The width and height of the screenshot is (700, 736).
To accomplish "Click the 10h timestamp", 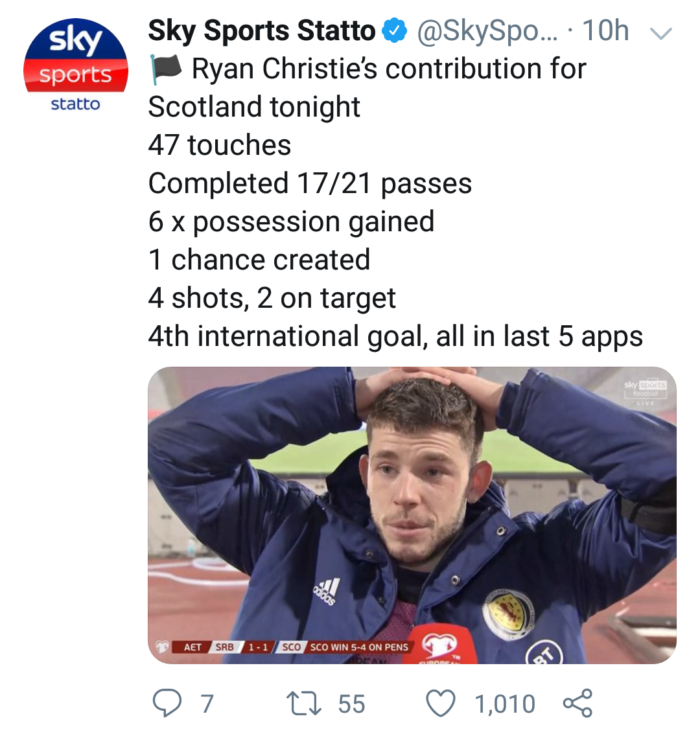I will (x=605, y=31).
